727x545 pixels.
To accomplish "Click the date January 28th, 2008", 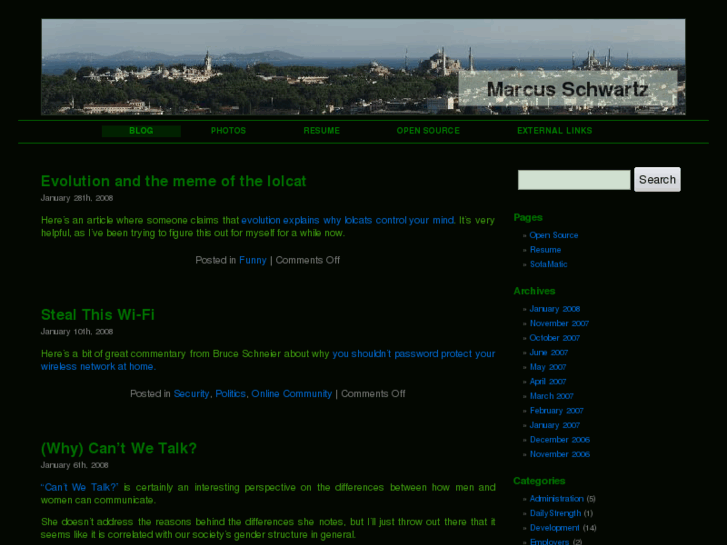I will point(77,198).
